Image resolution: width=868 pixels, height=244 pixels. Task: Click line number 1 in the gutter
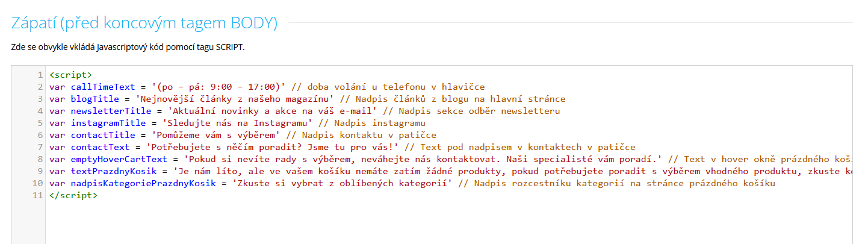pyautogui.click(x=40, y=75)
